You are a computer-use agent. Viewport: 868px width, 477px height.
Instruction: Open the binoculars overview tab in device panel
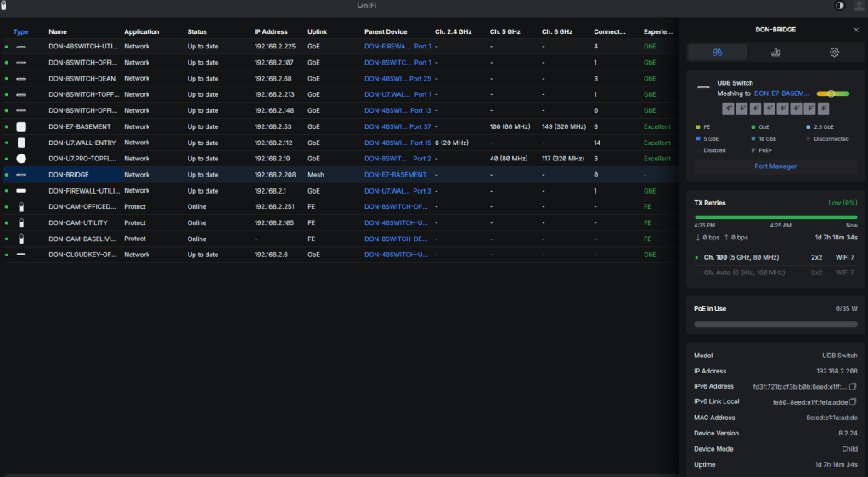tap(718, 53)
